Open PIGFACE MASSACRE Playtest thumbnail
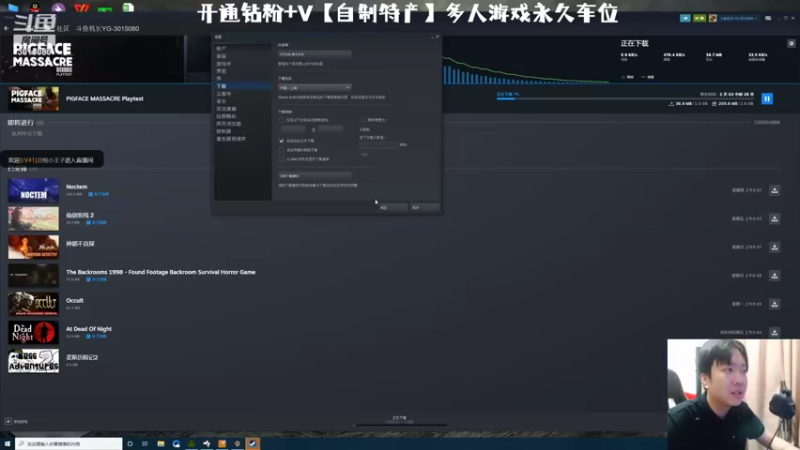Screen dimensions: 800x450 (34, 98)
